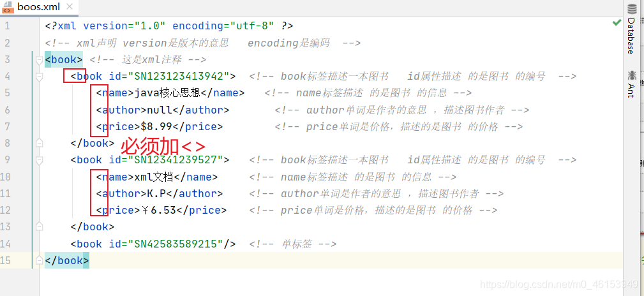Toggle the fold marker at line 13

pos(39,227)
